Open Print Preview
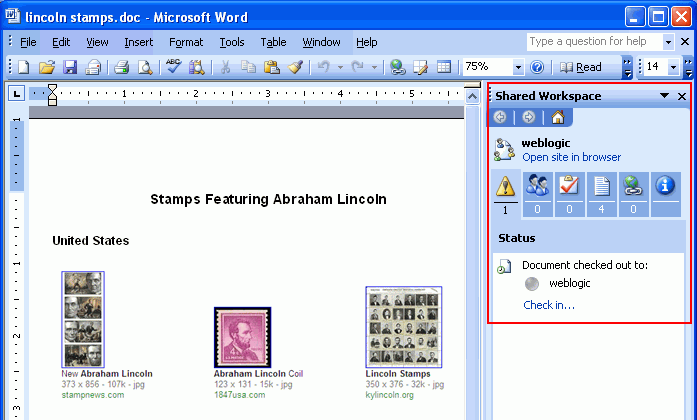This screenshot has width=697, height=420. tap(145, 68)
